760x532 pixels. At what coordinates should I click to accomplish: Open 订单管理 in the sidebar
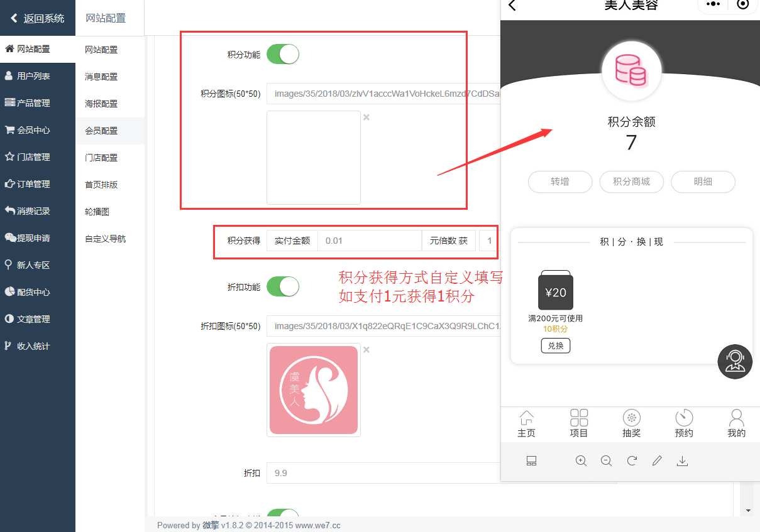[x=38, y=184]
